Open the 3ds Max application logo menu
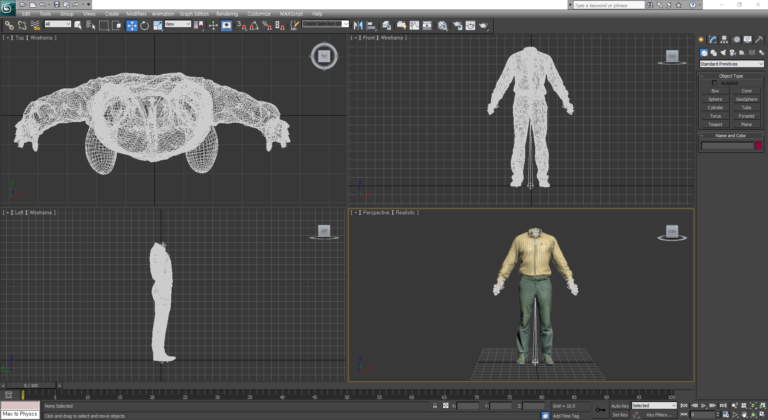Viewport: 768px width, 420px height. pyautogui.click(x=8, y=6)
